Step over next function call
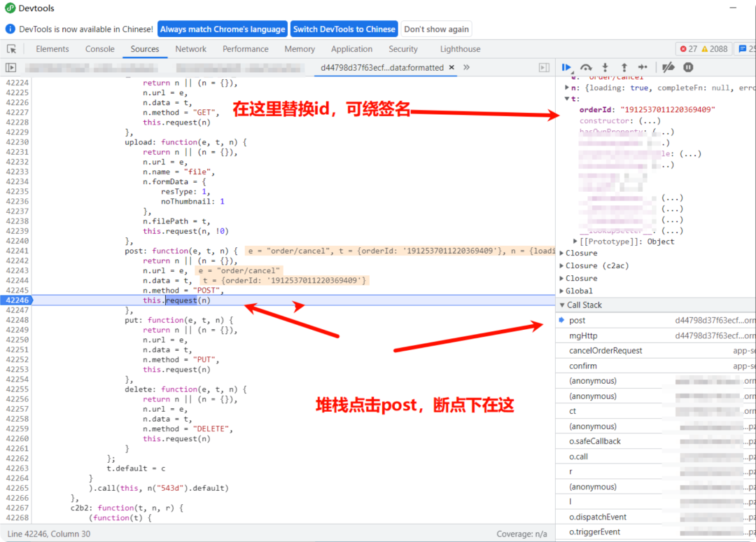 coord(586,67)
